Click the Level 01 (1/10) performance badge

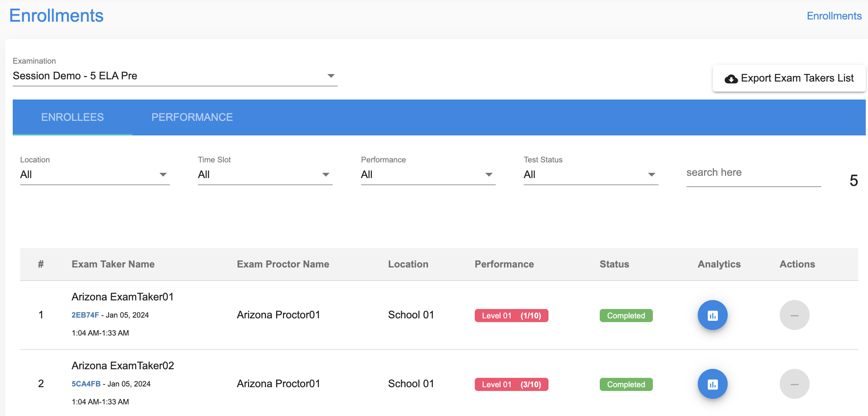pos(511,315)
